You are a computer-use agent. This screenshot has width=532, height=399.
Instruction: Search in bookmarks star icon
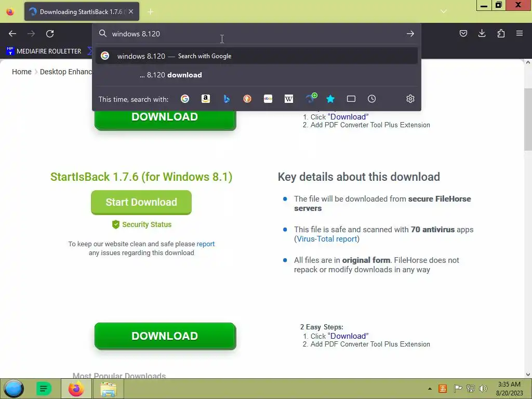pyautogui.click(x=330, y=99)
